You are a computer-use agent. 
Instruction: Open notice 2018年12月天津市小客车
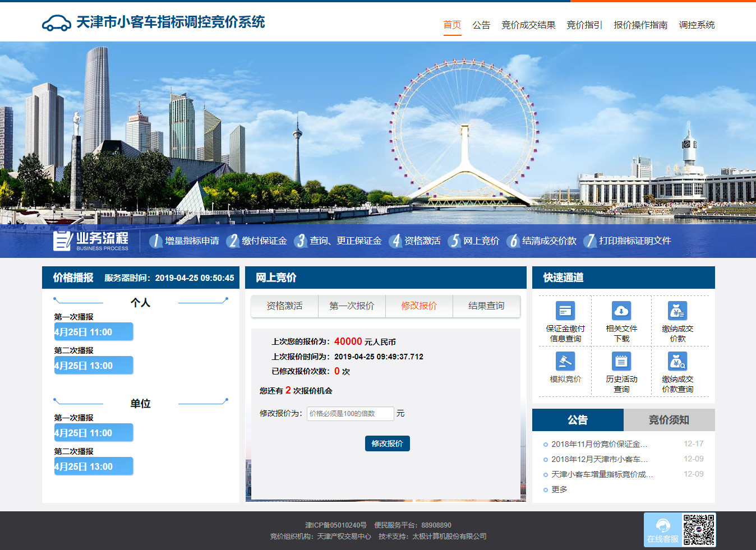599,459
